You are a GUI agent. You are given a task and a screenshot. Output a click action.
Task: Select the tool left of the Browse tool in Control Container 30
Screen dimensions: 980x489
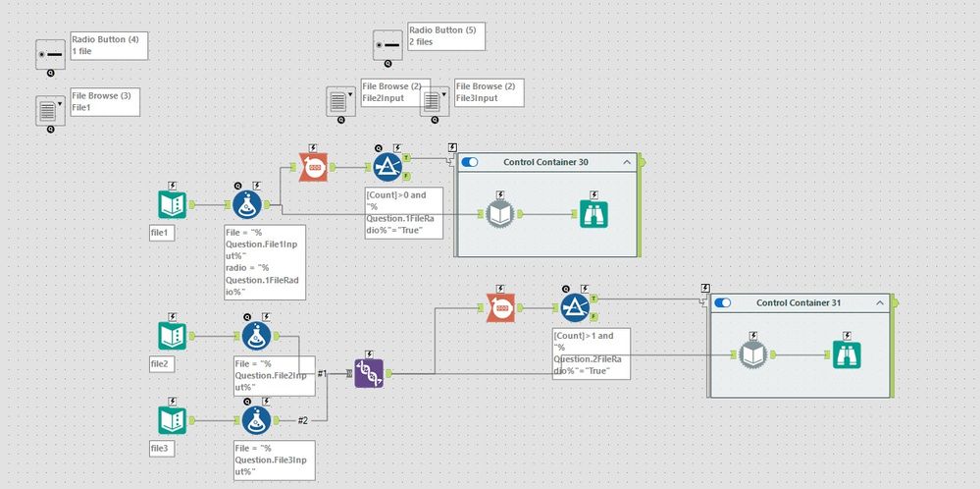[x=500, y=214]
